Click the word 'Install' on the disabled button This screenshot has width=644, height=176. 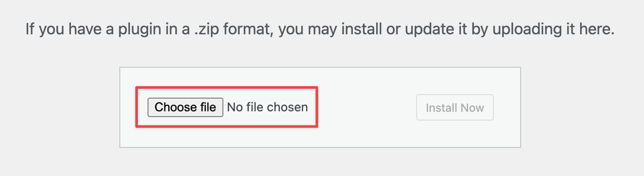pyautogui.click(x=441, y=108)
